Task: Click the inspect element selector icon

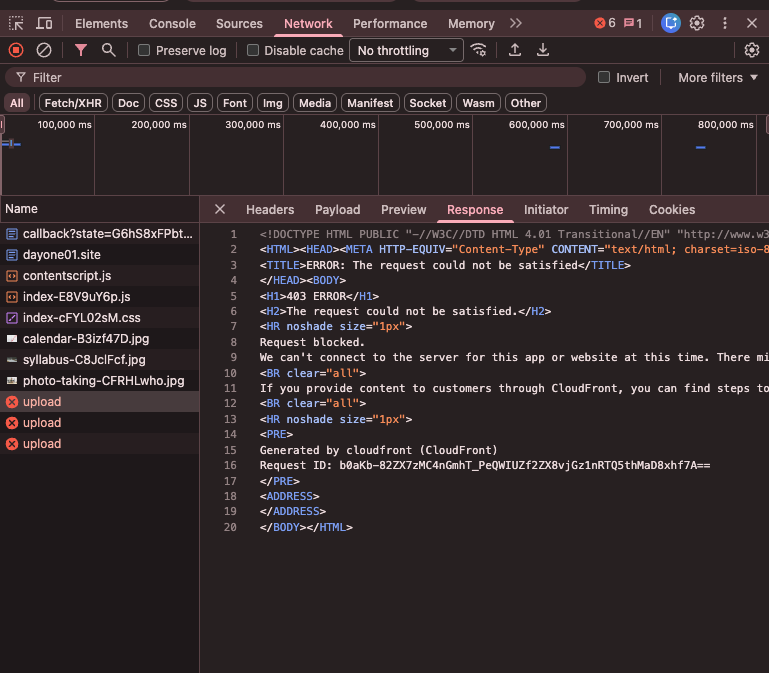Action: tap(16, 23)
